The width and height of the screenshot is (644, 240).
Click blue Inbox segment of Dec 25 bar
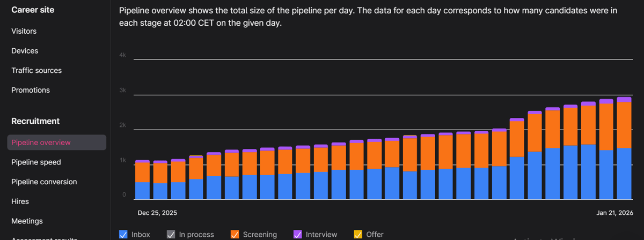[142, 191]
